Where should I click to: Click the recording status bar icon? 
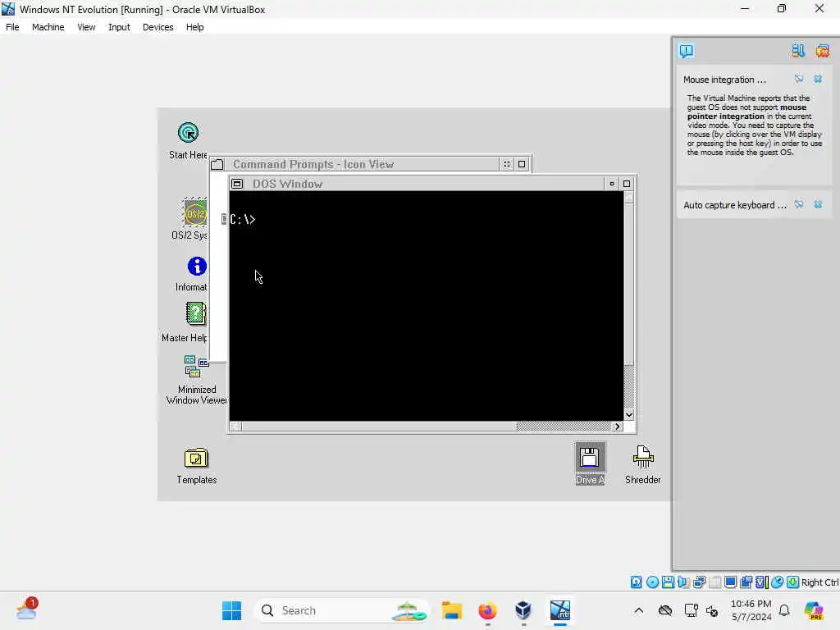746,582
